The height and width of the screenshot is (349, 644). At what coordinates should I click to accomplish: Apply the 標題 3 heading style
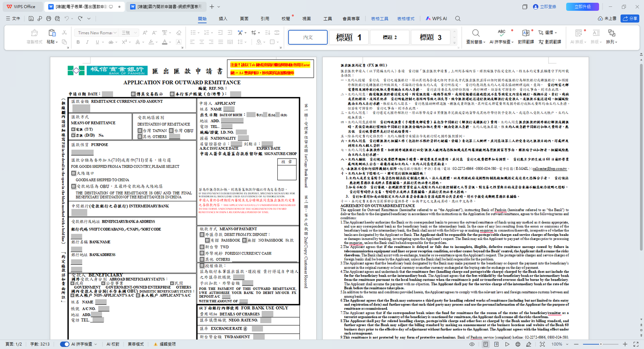pos(431,37)
